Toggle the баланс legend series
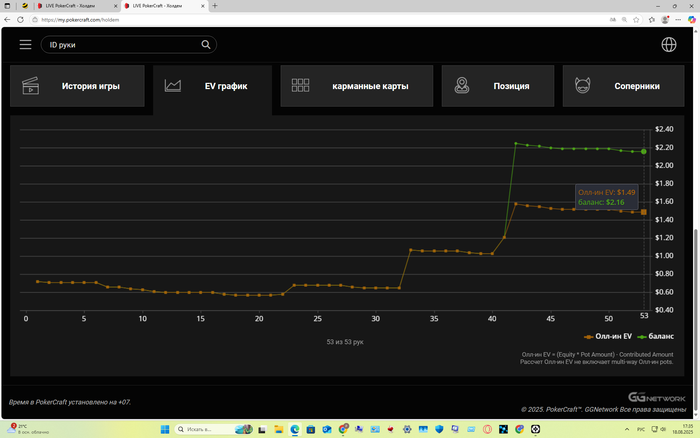 [656, 336]
